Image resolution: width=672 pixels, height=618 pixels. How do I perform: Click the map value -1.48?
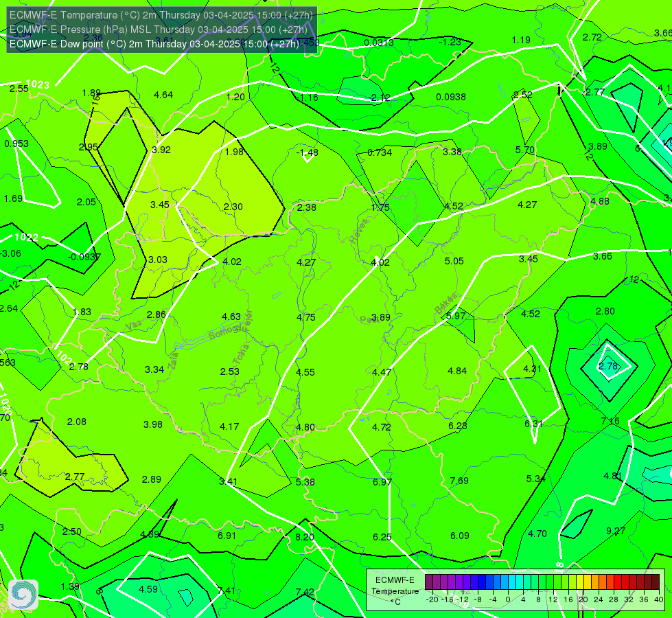click(x=308, y=152)
